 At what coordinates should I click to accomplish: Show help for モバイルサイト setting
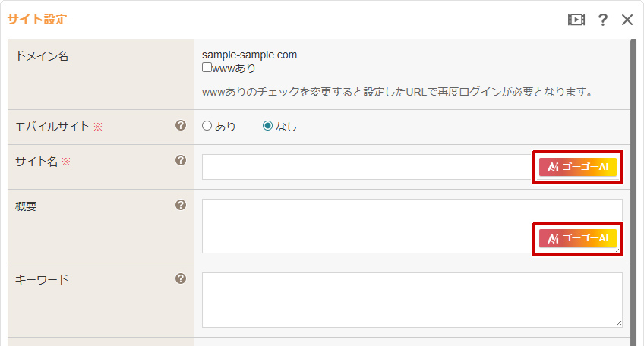(181, 126)
